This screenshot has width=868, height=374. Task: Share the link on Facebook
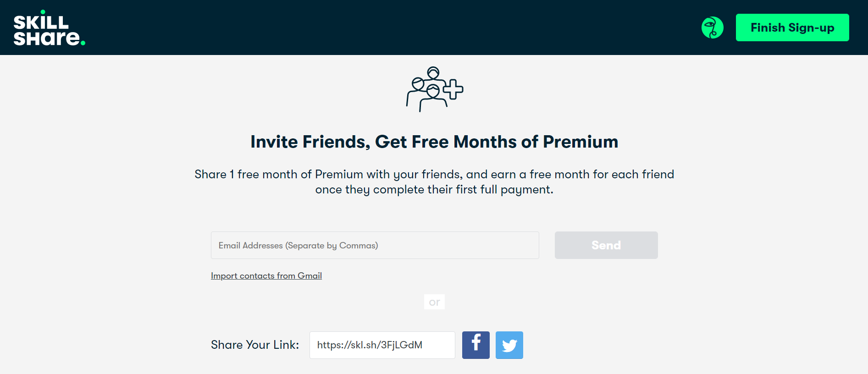pyautogui.click(x=475, y=345)
